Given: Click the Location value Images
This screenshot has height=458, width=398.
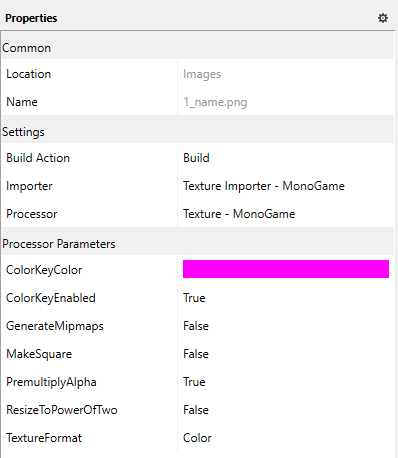Looking at the screenshot, I should click(202, 74).
